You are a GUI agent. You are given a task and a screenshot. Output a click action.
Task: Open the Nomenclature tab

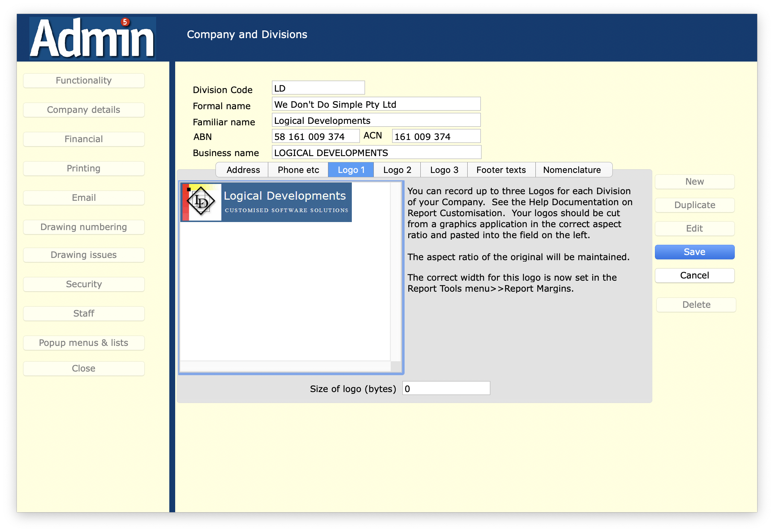point(572,170)
